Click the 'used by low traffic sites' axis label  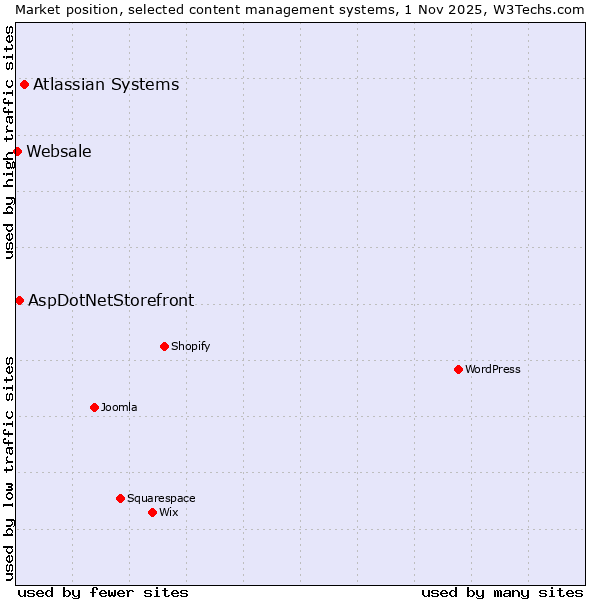(x=9, y=468)
